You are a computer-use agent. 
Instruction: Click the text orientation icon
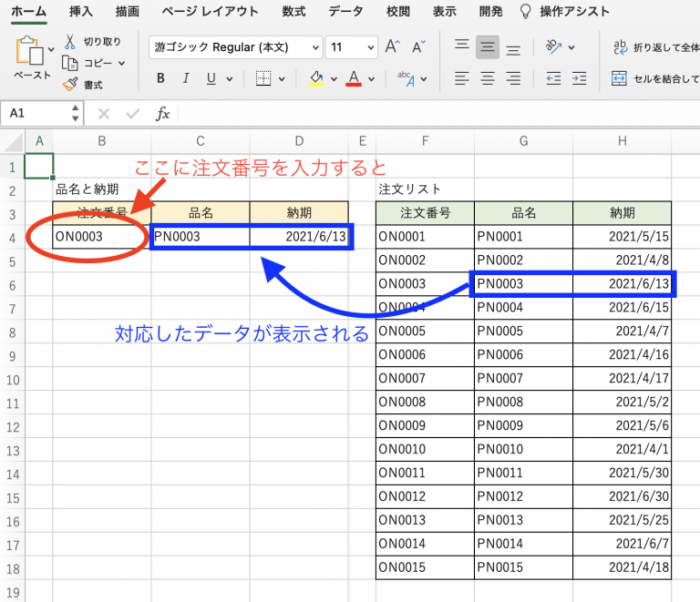coord(553,46)
